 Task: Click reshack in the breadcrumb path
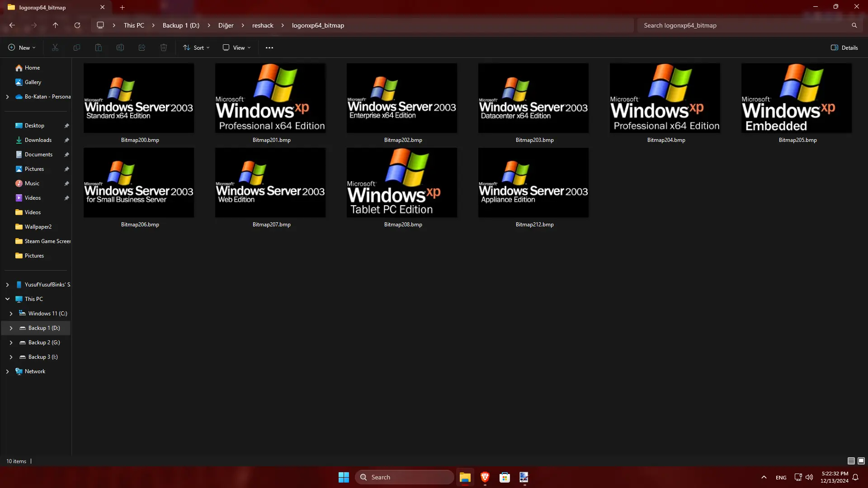263,25
